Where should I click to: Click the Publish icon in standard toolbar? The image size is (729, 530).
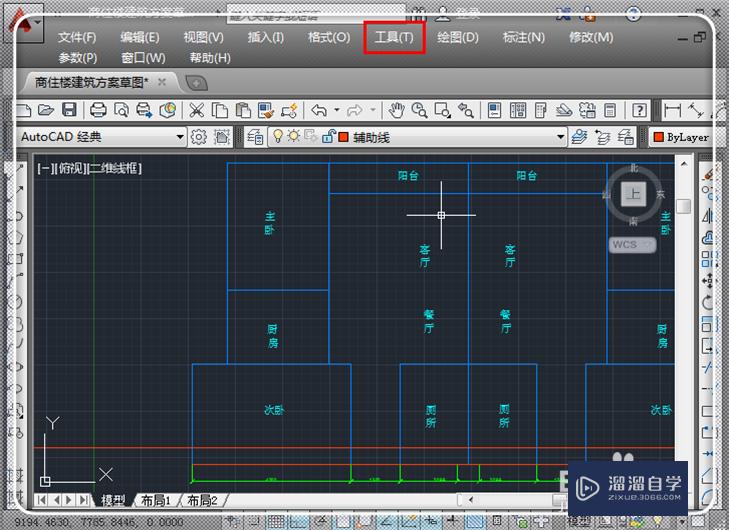click(x=144, y=110)
